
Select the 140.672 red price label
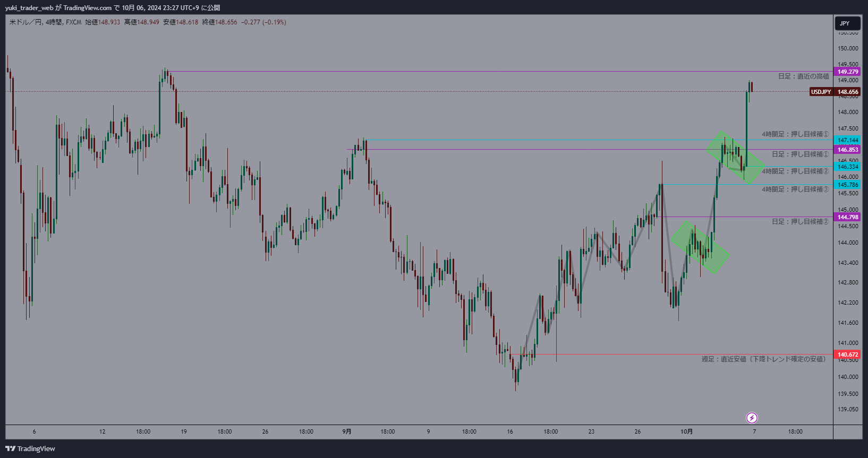(x=848, y=355)
